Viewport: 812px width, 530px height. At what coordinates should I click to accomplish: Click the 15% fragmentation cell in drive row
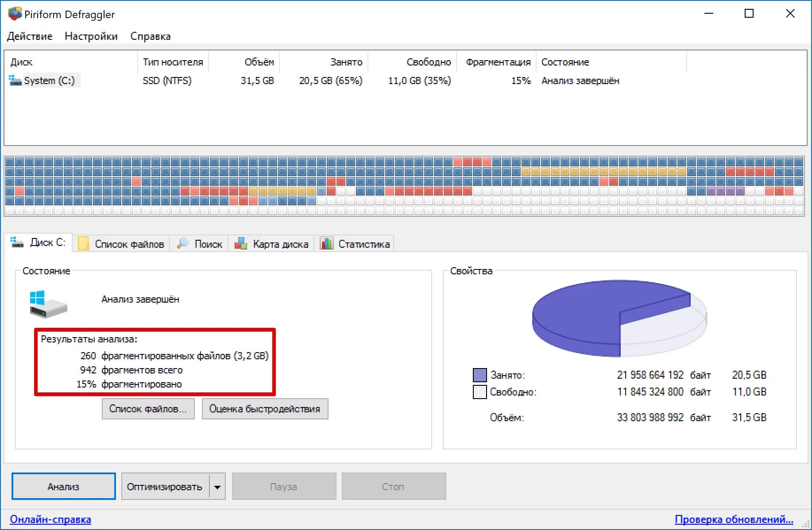click(x=521, y=81)
